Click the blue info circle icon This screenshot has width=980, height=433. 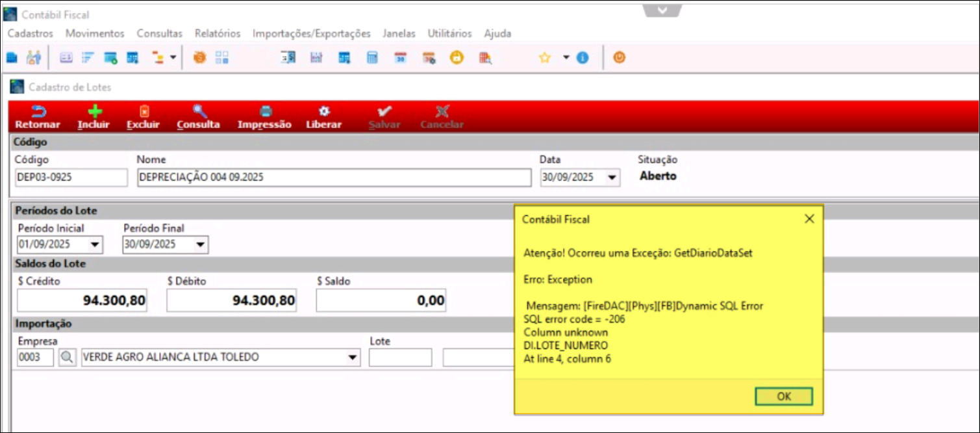tap(583, 58)
